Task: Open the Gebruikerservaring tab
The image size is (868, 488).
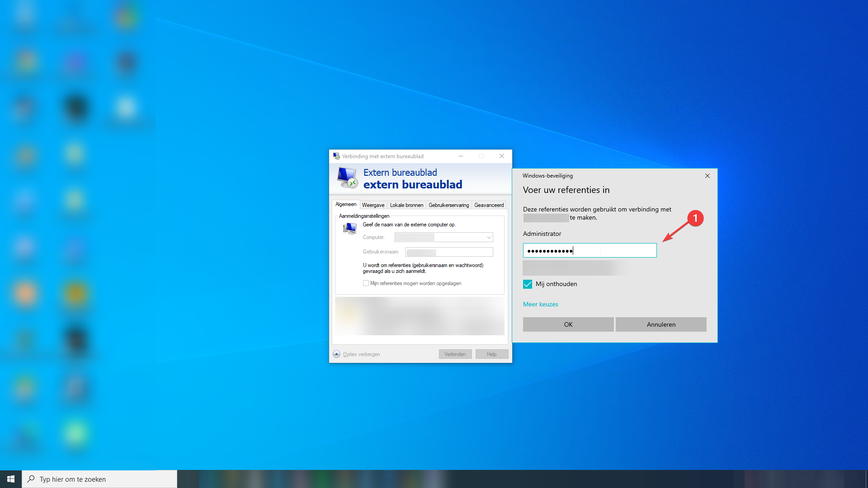Action: tap(448, 205)
